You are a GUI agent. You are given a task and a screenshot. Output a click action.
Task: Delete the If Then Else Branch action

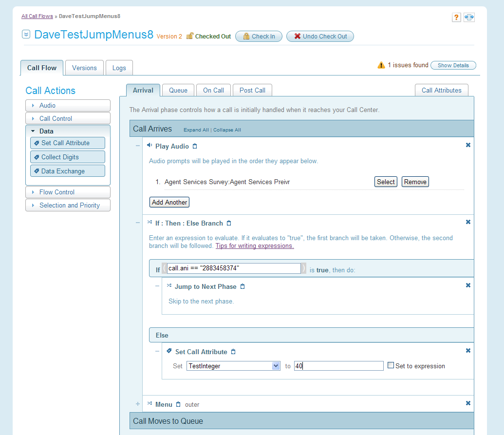pyautogui.click(x=468, y=222)
